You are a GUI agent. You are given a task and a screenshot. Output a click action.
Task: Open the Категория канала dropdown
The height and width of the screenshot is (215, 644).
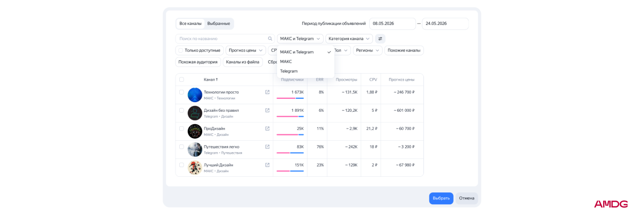349,39
